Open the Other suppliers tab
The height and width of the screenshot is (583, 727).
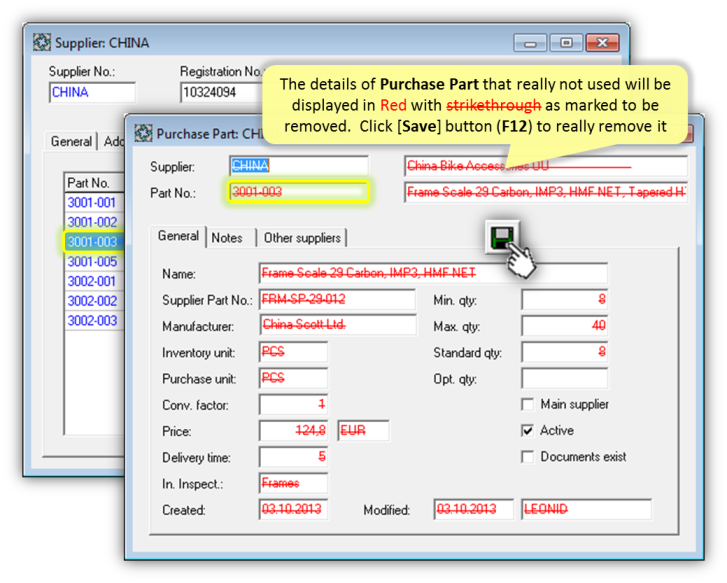coord(302,238)
